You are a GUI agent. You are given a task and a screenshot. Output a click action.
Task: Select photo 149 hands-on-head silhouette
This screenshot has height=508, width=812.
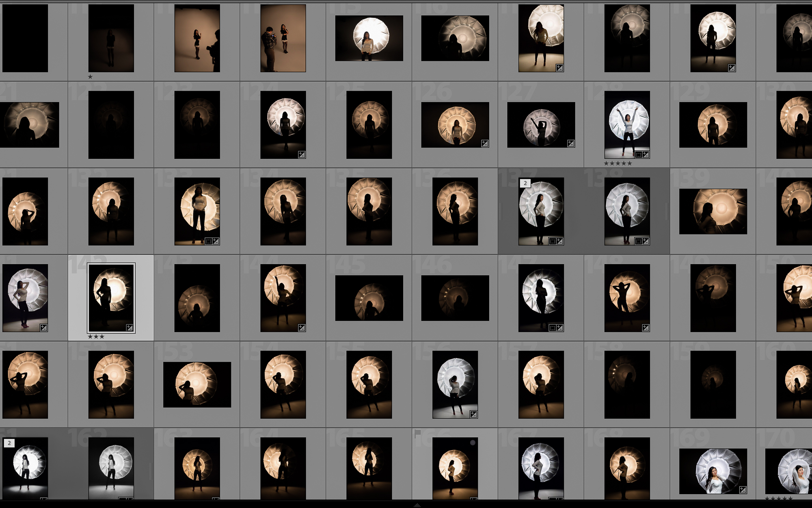click(713, 298)
